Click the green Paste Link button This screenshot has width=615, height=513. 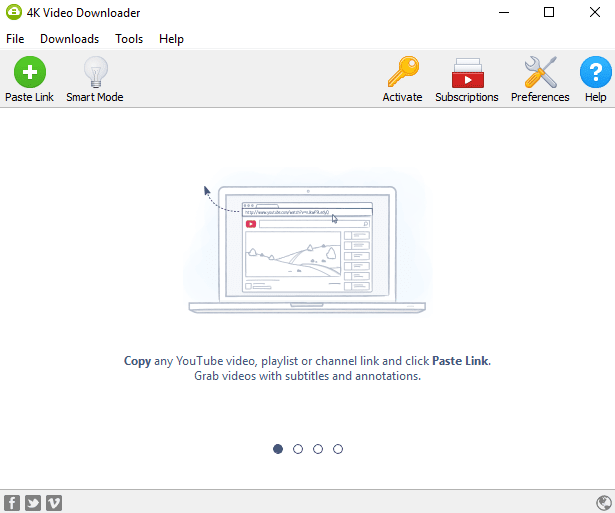pyautogui.click(x=29, y=80)
